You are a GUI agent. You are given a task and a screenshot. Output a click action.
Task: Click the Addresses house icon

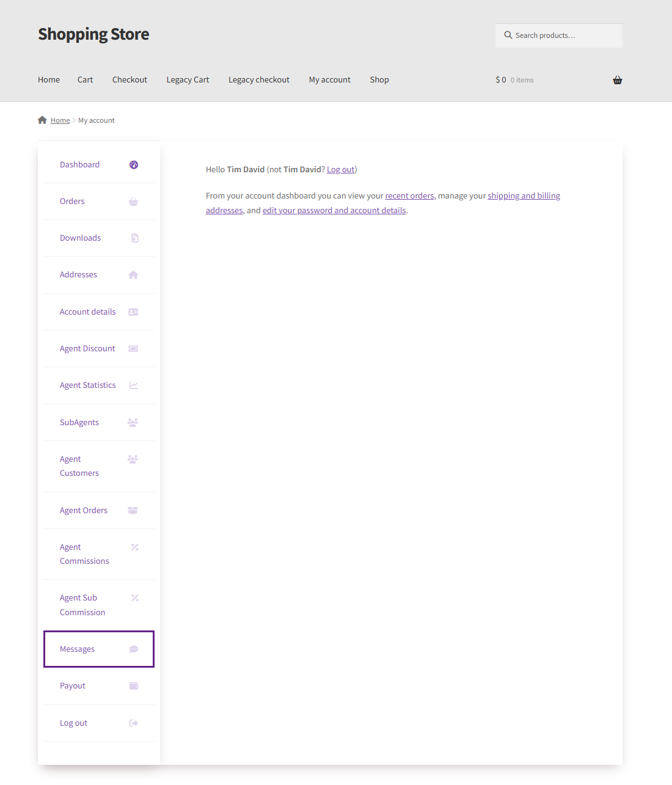coord(133,275)
